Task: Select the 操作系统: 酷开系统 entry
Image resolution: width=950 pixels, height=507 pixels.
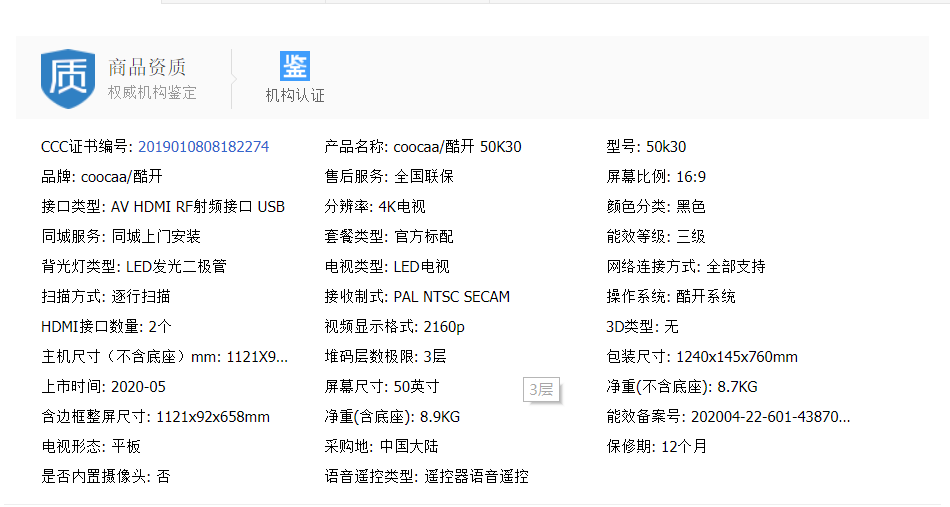Action: point(671,297)
